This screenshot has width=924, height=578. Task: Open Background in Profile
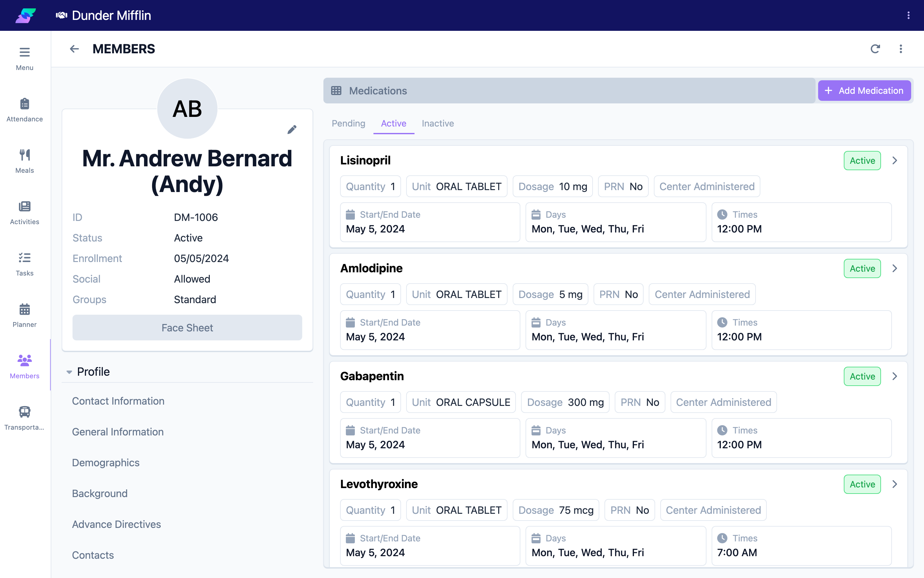click(x=100, y=494)
